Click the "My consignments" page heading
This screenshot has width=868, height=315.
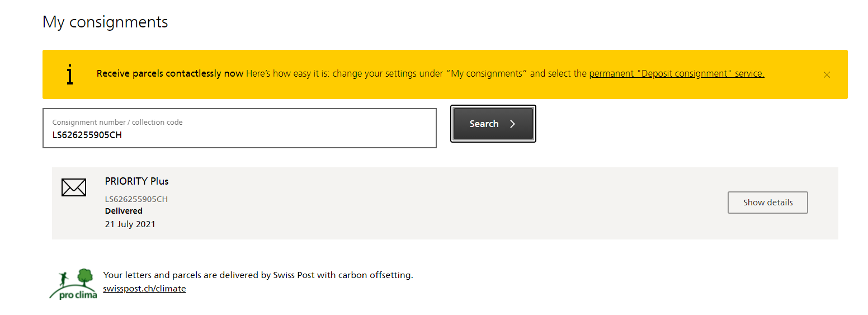pyautogui.click(x=105, y=22)
